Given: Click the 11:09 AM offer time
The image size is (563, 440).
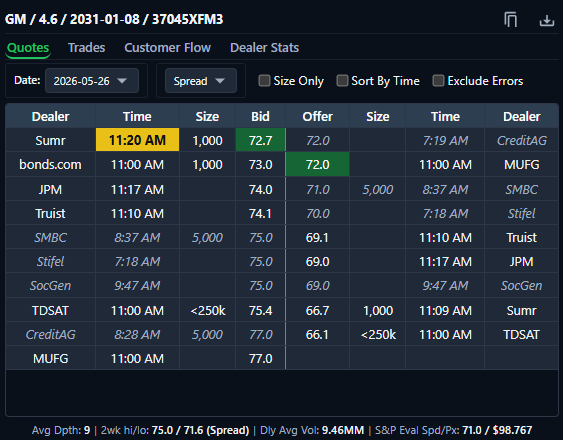Looking at the screenshot, I should tap(445, 310).
